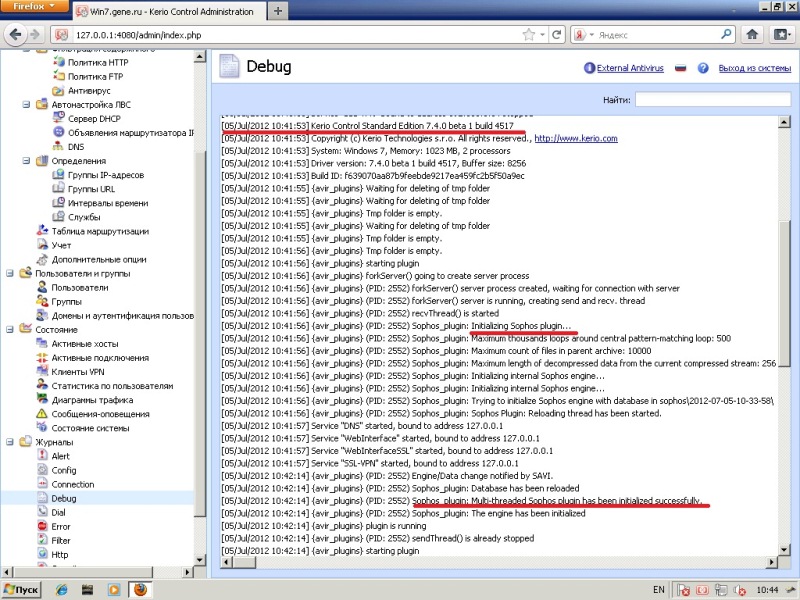Viewport: 800px width, 600px height.
Task: Open a new browser tab
Action: [x=278, y=11]
